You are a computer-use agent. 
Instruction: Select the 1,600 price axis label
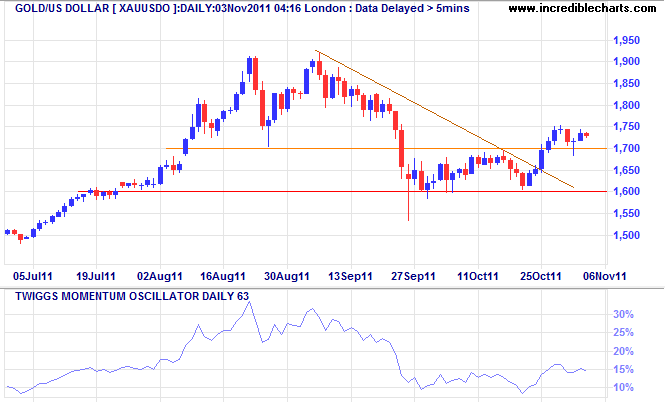coord(626,191)
